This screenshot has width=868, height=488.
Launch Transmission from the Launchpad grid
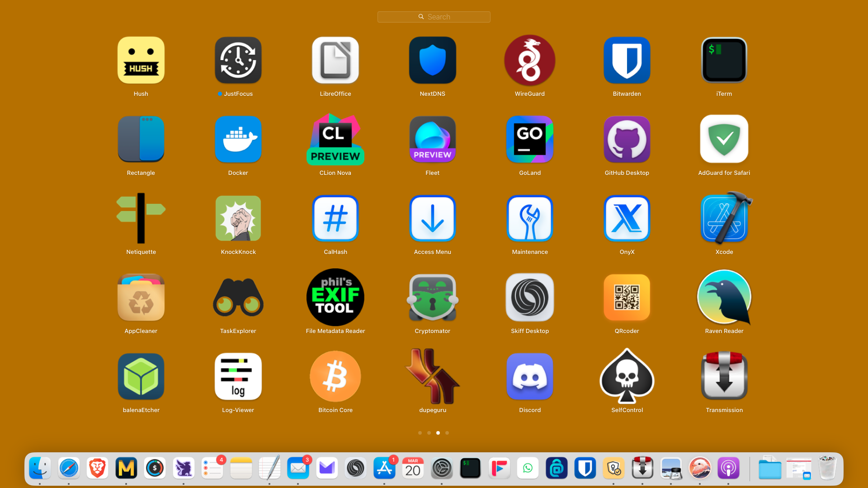pos(724,376)
